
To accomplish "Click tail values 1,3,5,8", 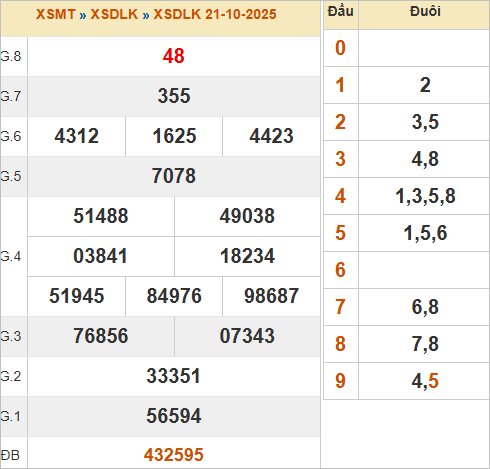I will point(425,196).
